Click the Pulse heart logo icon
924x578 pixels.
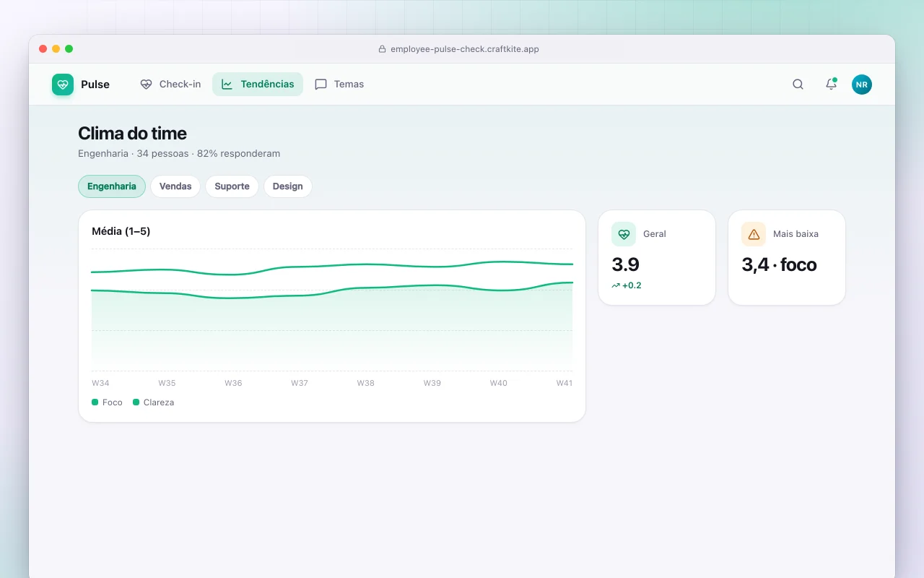tap(63, 85)
